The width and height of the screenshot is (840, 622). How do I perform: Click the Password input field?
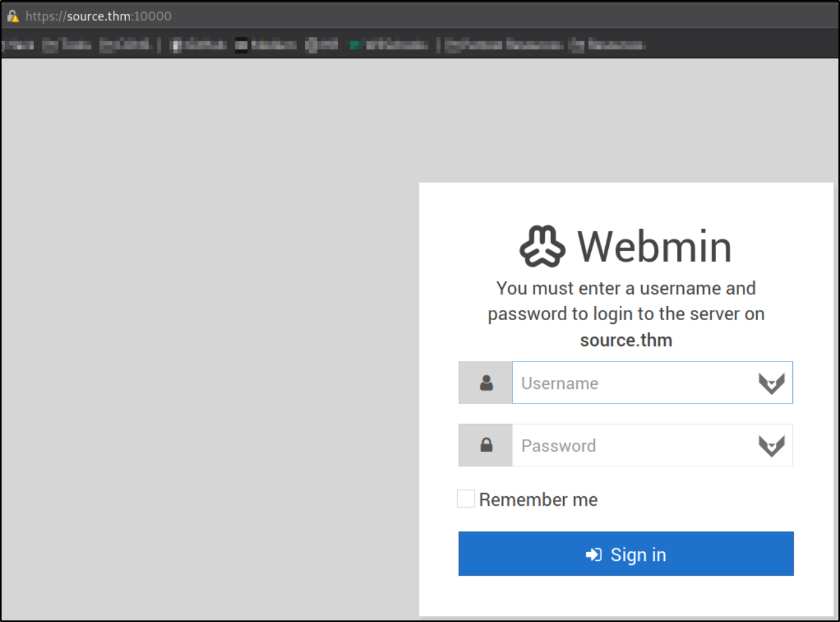point(652,445)
